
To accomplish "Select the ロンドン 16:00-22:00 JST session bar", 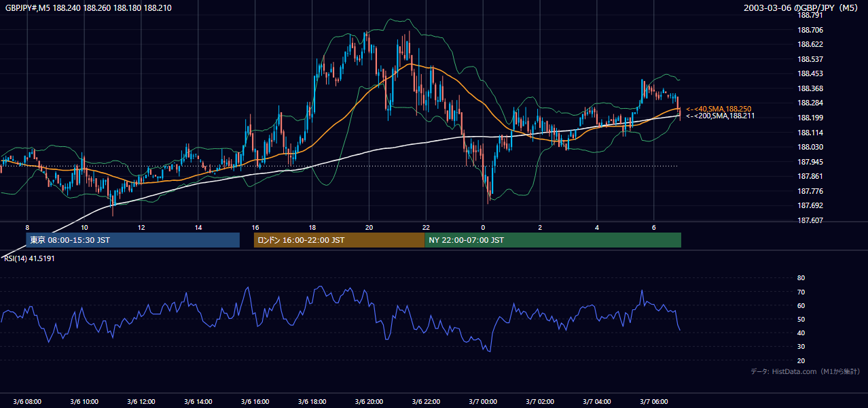I will click(339, 240).
